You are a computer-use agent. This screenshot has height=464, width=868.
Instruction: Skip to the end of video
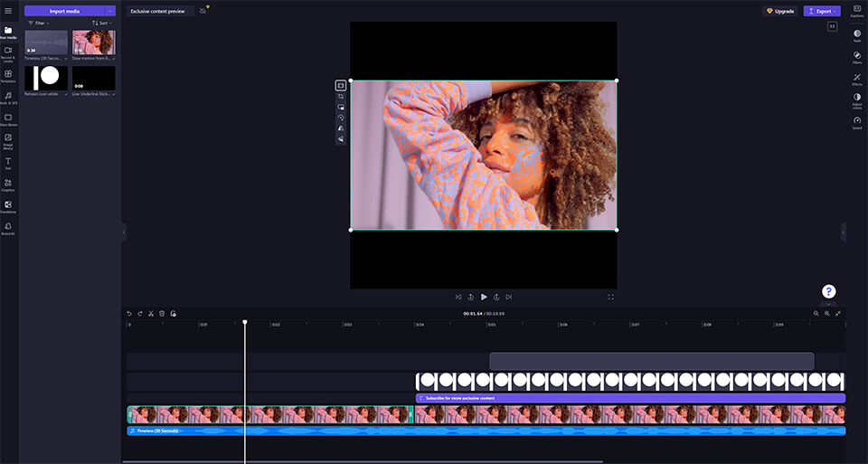pos(509,297)
